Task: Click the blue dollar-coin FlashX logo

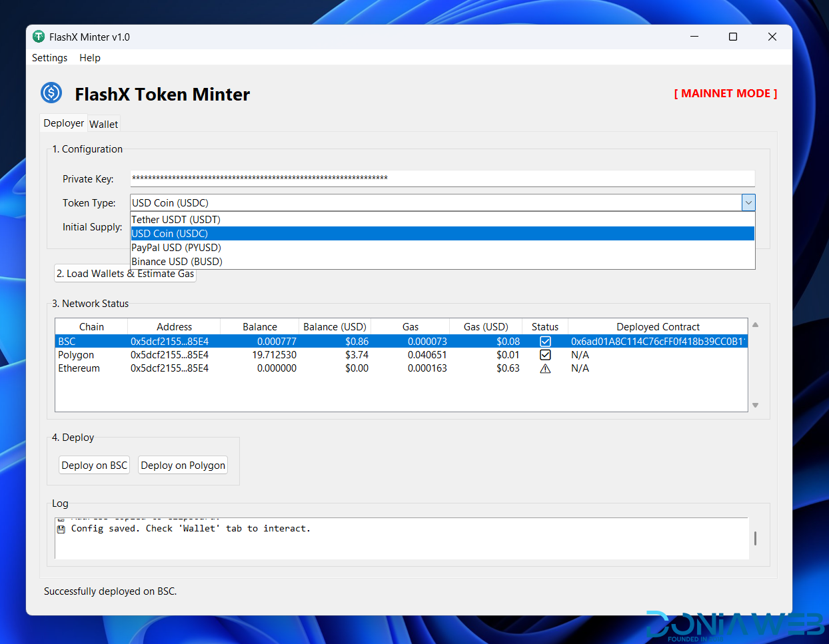Action: (51, 93)
